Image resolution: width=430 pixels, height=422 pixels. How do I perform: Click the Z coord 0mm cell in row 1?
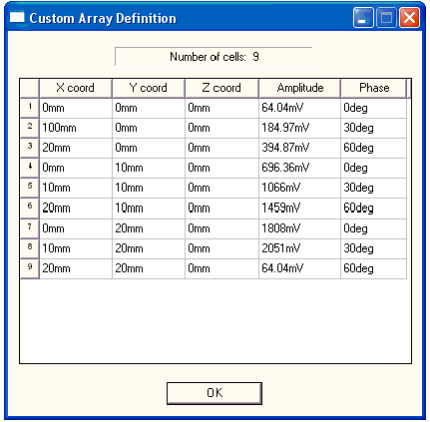click(222, 108)
